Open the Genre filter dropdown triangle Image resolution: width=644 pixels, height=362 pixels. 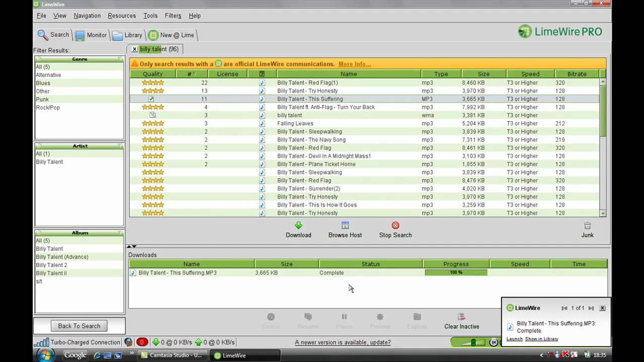[120, 59]
